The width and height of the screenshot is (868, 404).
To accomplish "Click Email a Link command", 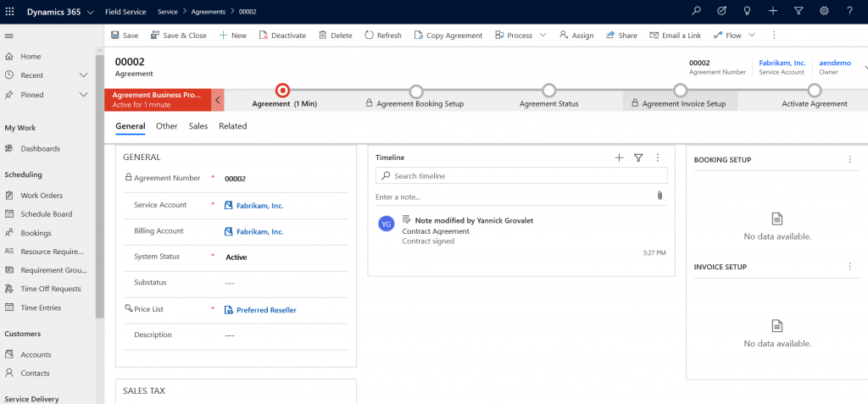I will (x=676, y=36).
